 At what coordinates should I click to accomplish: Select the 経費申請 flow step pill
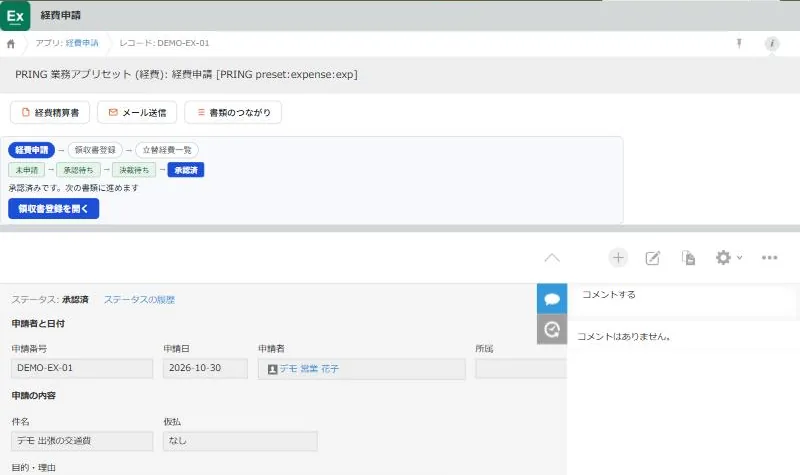point(31,150)
